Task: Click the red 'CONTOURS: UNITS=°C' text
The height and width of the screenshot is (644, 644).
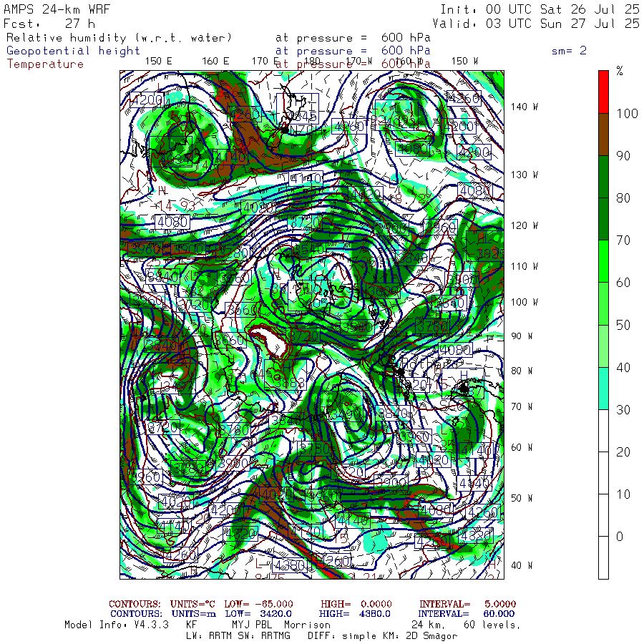Action: (162, 604)
